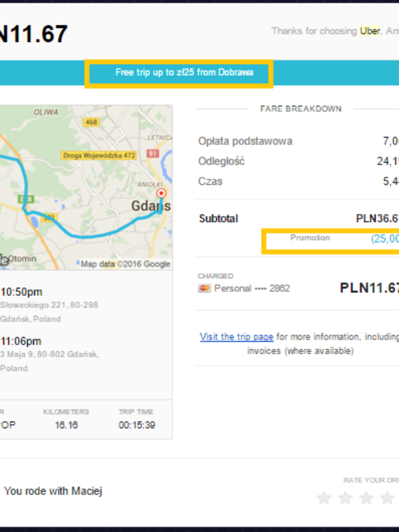This screenshot has height=532, width=399.
Task: Click the Personal •••• 2862 payment method
Action: pos(252,289)
